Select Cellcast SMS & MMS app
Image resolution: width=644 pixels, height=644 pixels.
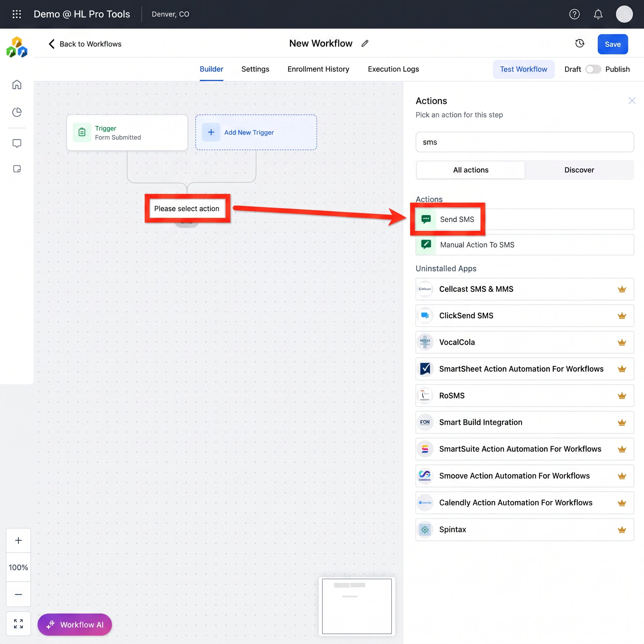click(x=525, y=289)
